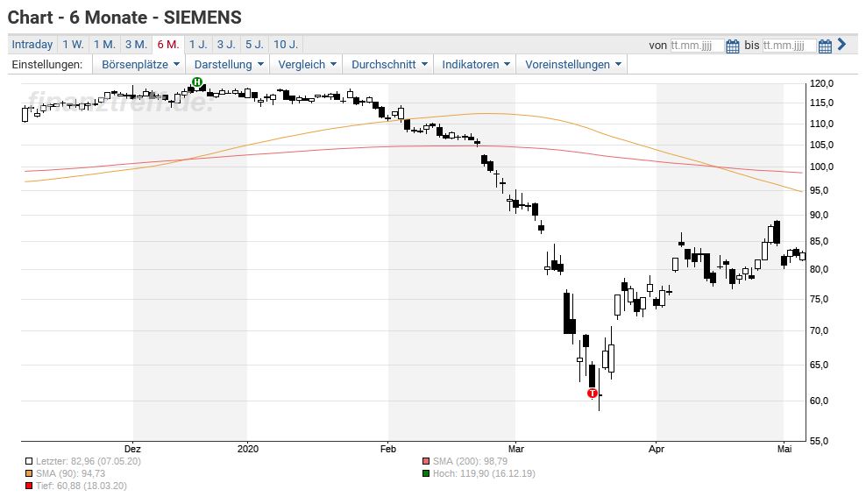Viewport: 866px width, 504px height.
Task: Expand the Durchschnitt dropdown
Action: click(389, 65)
